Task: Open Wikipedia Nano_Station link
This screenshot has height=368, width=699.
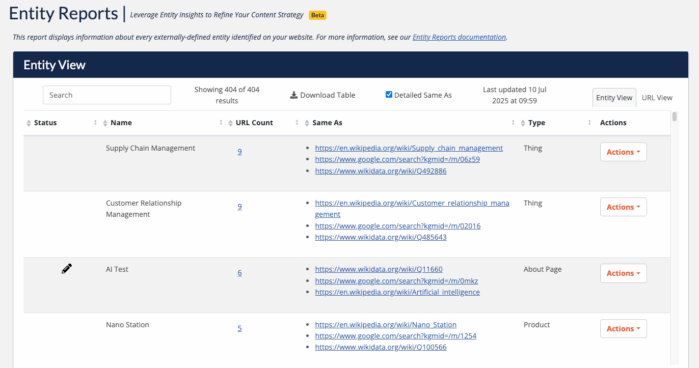Action: [x=386, y=324]
